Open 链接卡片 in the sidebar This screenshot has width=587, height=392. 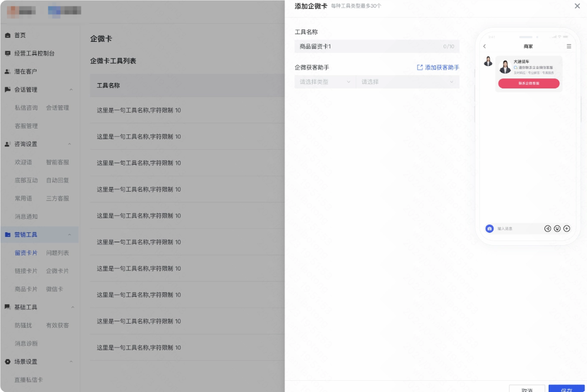[26, 271]
